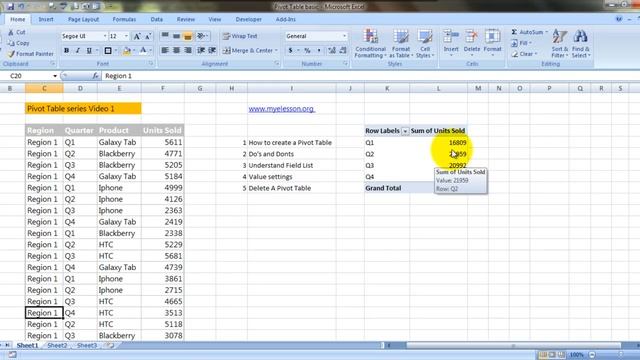Apply Comma Style number format

coord(319,51)
